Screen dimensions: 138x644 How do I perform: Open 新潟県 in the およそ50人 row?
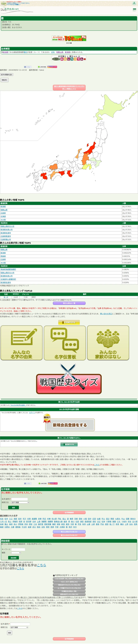point(3,207)
